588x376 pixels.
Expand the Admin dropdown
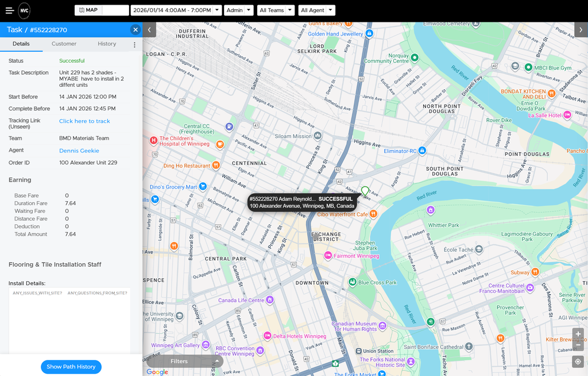click(239, 10)
